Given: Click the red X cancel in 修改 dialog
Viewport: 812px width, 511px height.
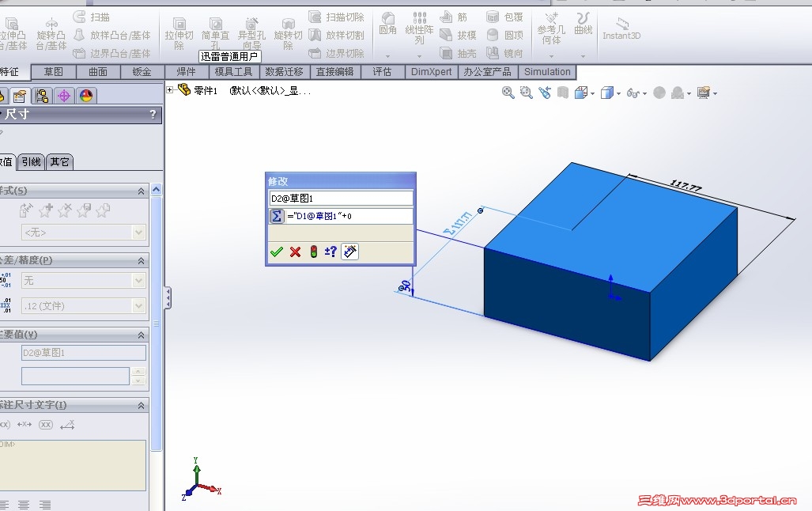Looking at the screenshot, I should pyautogui.click(x=295, y=252).
